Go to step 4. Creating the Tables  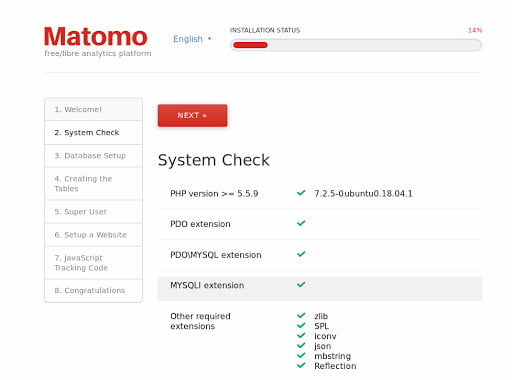(93, 184)
